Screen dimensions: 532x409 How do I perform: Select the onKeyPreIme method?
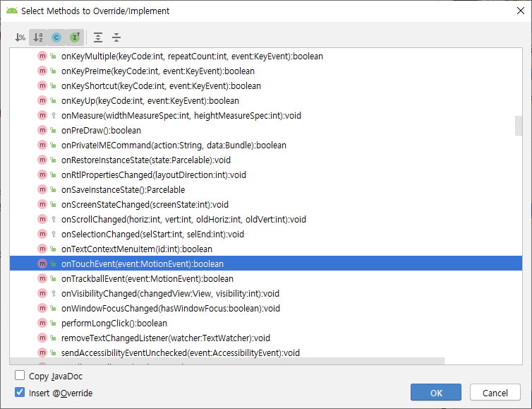266,71
